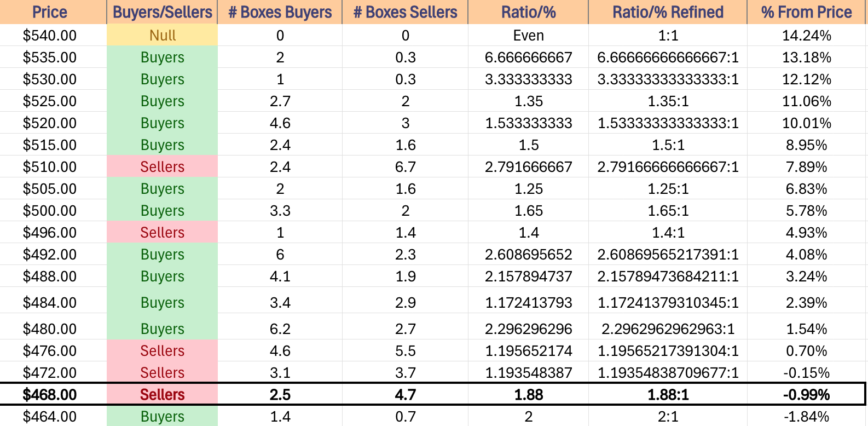The image size is (868, 426).
Task: Select the # Boxes Sellers header cell
Action: pyautogui.click(x=405, y=12)
